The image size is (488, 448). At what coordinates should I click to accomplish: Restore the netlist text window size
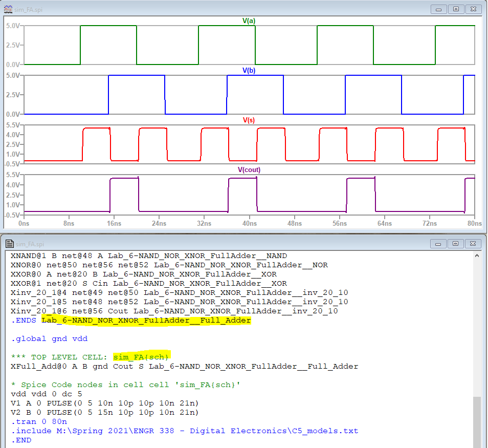pyautogui.click(x=455, y=244)
